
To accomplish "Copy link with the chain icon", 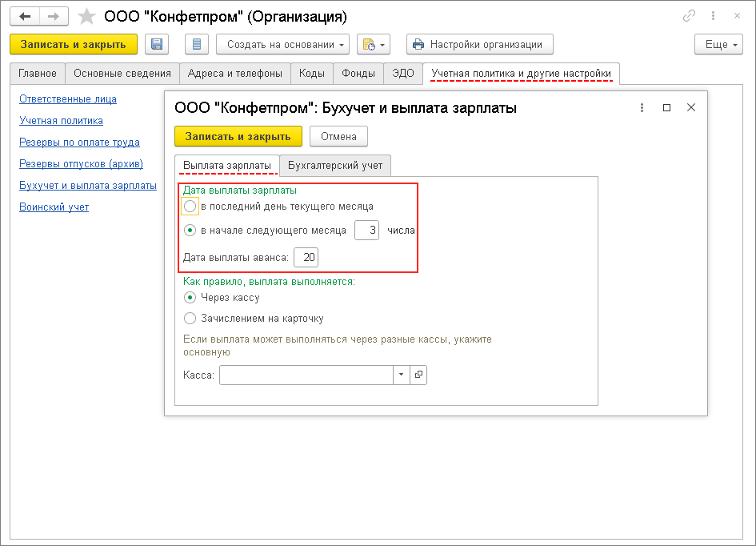I will 689,16.
